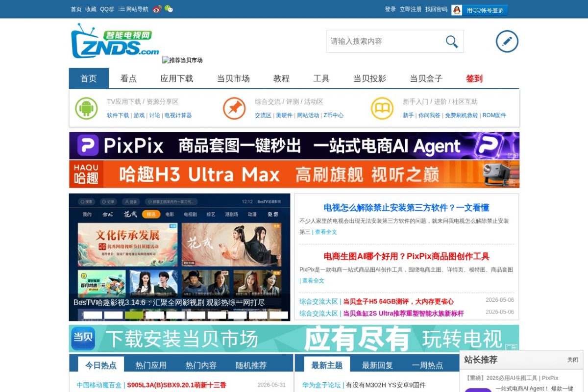
Task: Open the 免费刷机救砖 link
Action: pyautogui.click(x=461, y=116)
